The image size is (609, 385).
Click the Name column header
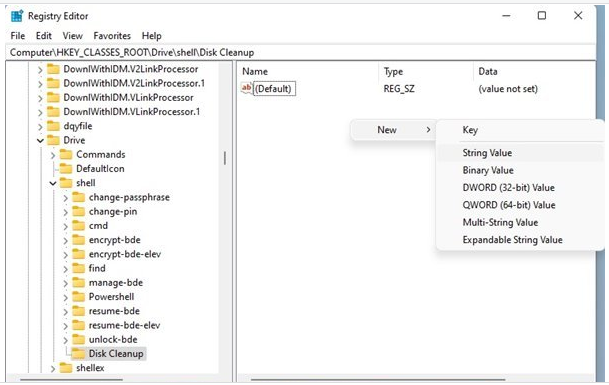point(255,71)
